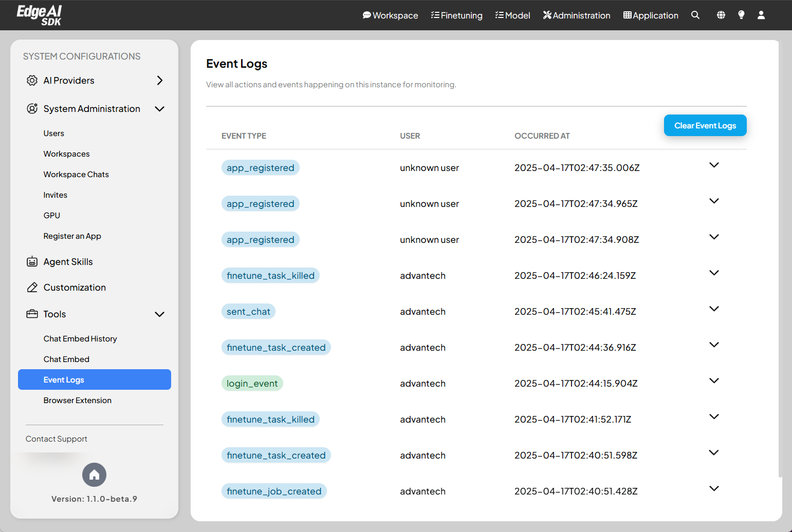
Task: Click the EdgeAI SDK logo
Action: [x=40, y=15]
